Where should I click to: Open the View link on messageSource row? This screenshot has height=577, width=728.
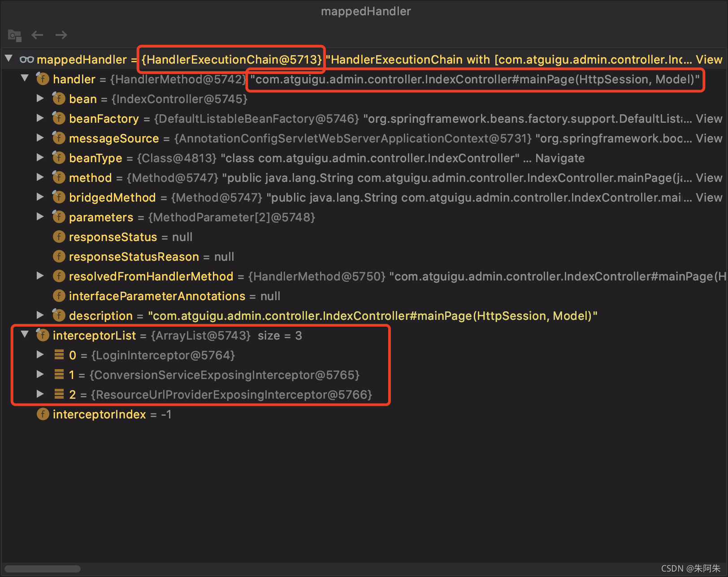[x=709, y=138]
